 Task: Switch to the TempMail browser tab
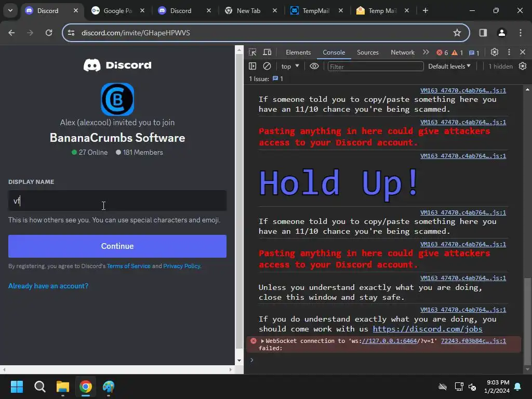click(x=316, y=11)
